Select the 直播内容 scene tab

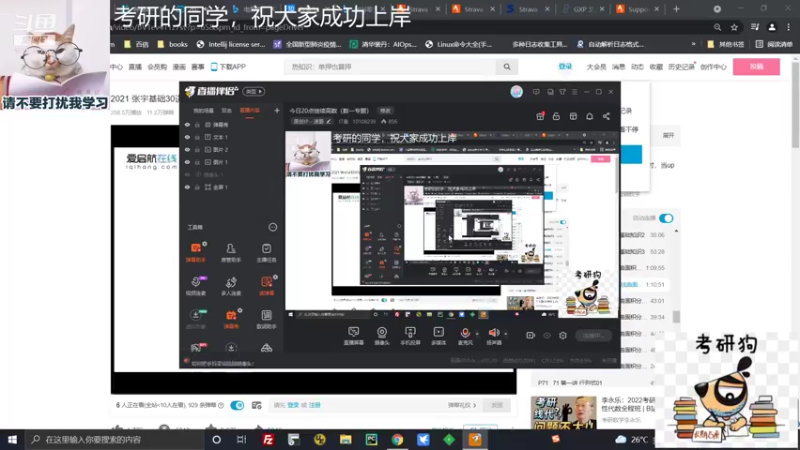pos(249,111)
